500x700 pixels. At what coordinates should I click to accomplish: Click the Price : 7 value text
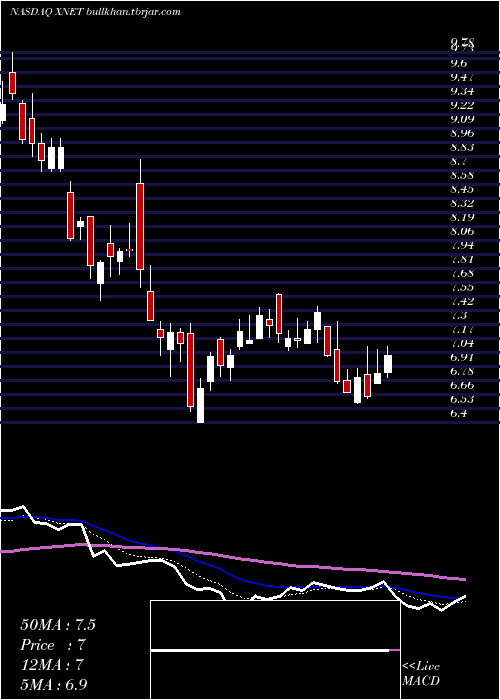coord(53,645)
